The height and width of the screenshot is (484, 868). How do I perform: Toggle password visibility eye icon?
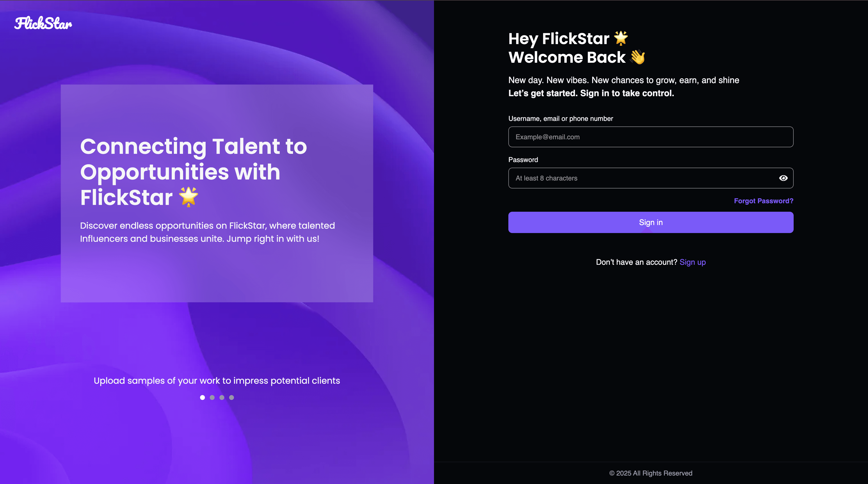click(x=783, y=178)
